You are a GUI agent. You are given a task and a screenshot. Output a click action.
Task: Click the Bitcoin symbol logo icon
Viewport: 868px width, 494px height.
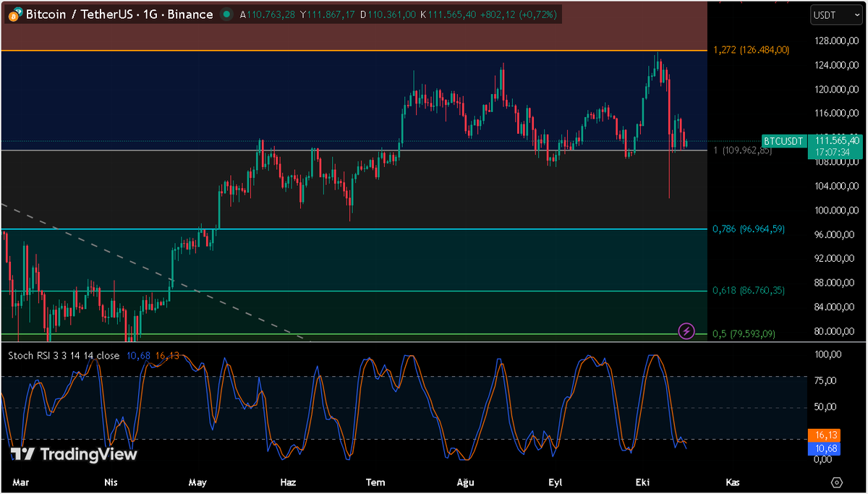[15, 14]
